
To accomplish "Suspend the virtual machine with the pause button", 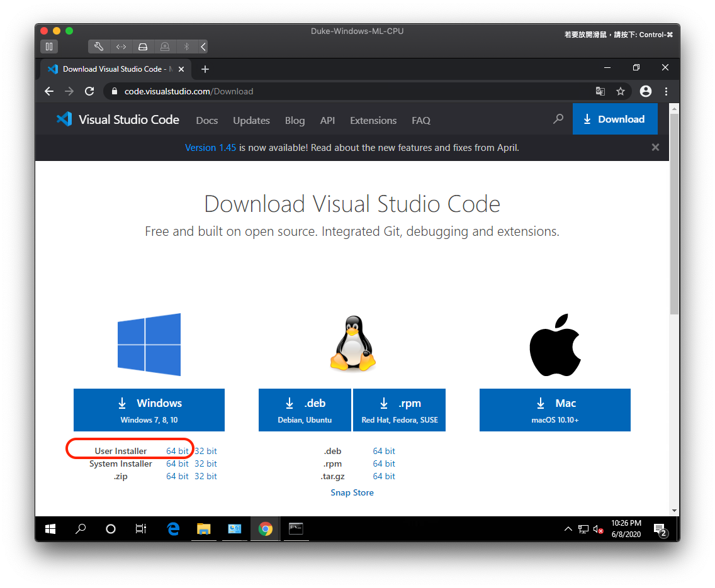I will point(49,46).
